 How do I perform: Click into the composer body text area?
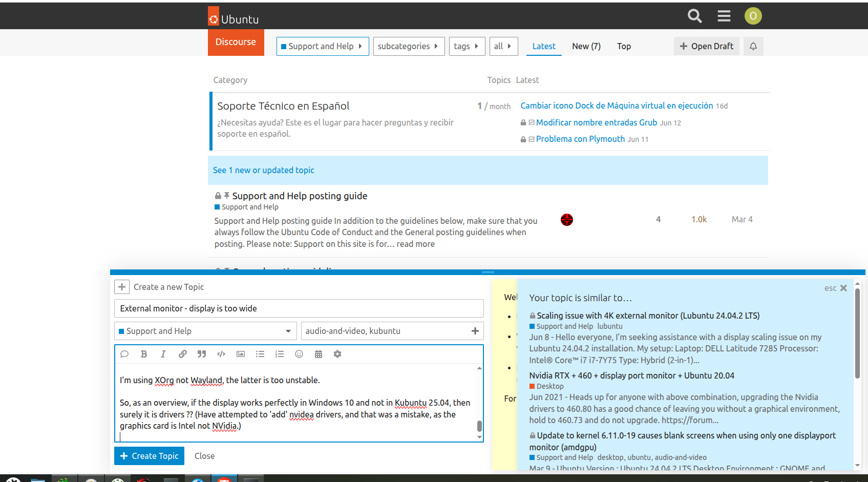[296, 403]
